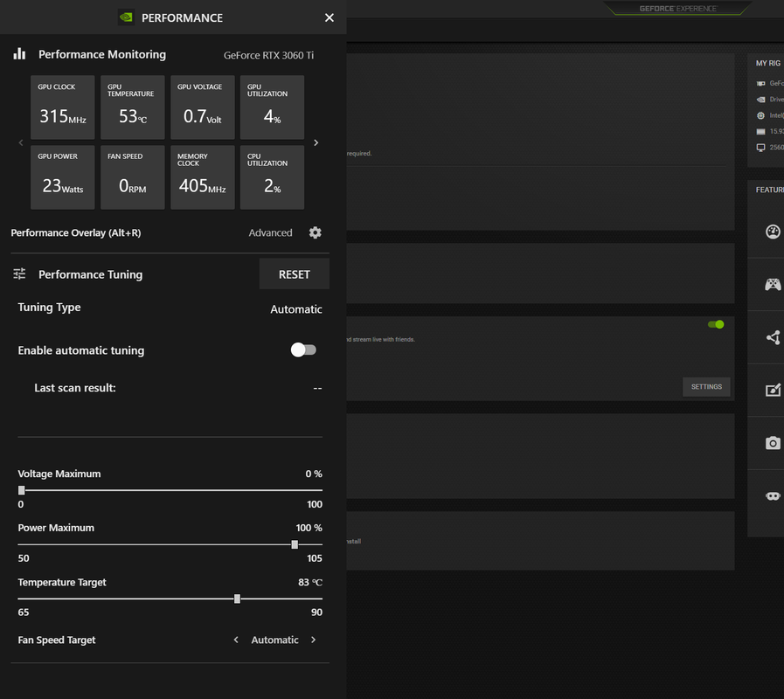The image size is (784, 699).
Task: Click the Last scan result label
Action: [x=75, y=388]
